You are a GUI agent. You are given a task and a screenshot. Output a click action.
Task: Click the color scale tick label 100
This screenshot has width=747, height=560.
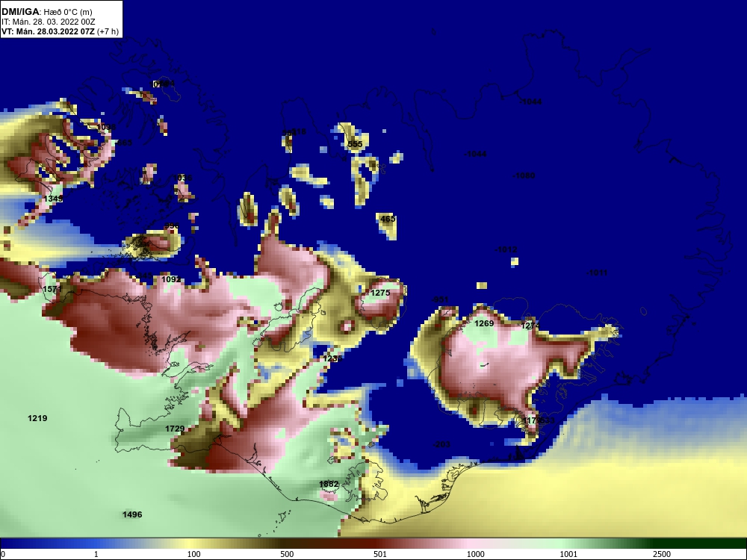193,554
